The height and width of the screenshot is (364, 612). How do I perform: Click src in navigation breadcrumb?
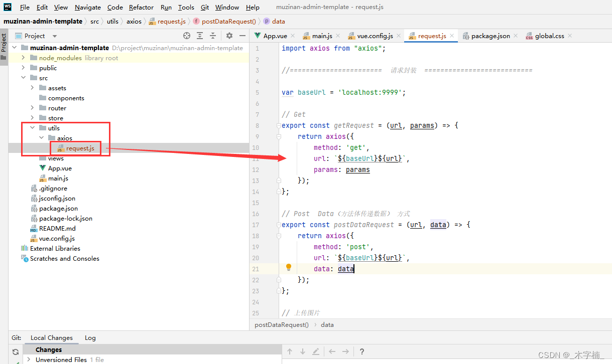point(94,21)
